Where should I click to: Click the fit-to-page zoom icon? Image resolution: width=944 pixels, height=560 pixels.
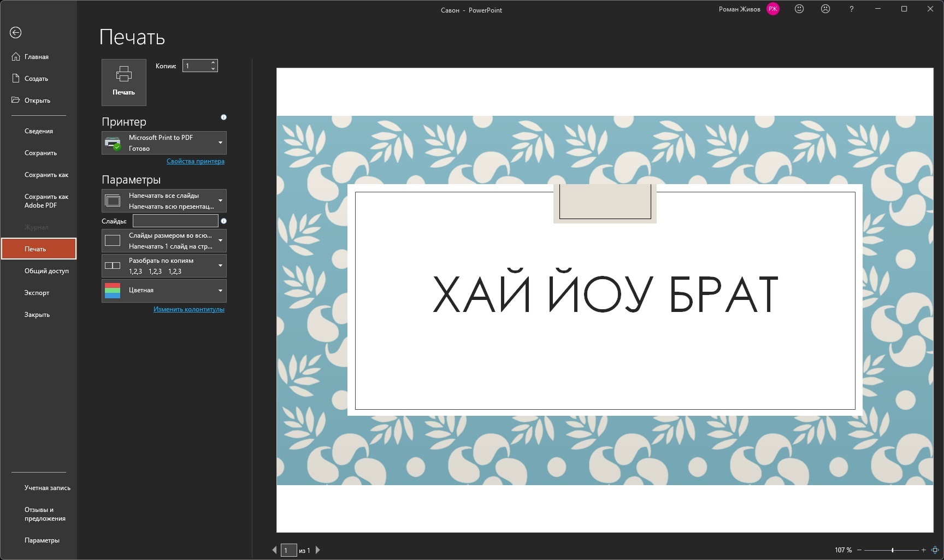tap(935, 550)
